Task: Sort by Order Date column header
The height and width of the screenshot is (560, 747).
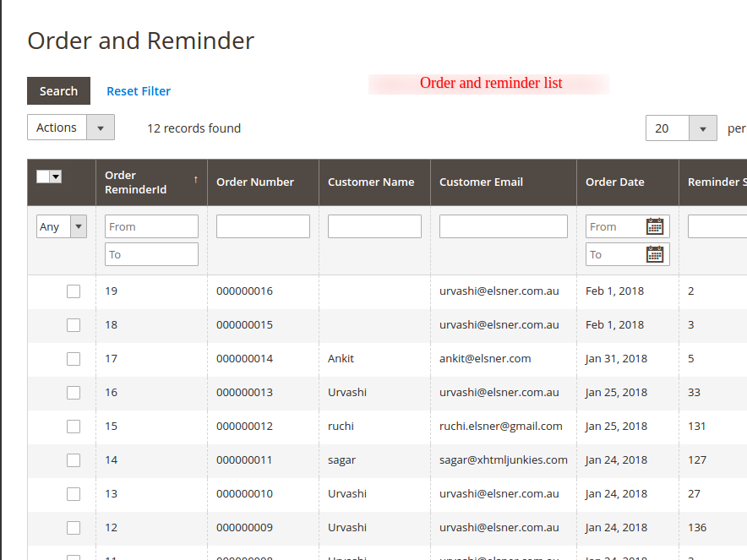Action: [614, 182]
